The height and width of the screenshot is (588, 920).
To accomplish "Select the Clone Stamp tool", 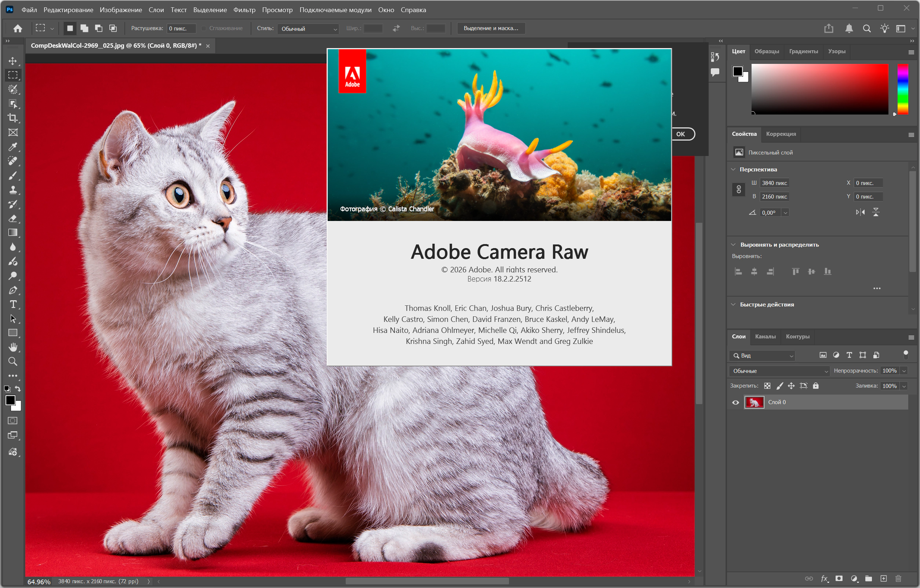I will coord(13,190).
